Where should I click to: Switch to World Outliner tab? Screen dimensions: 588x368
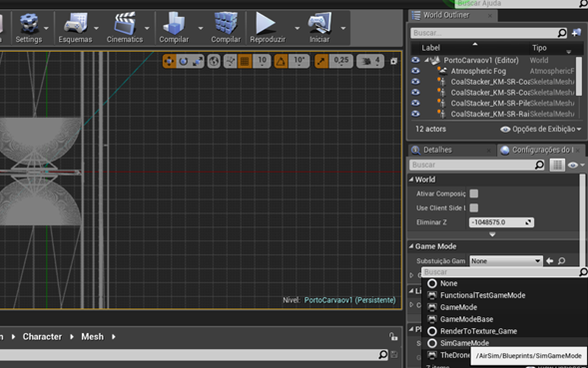(x=446, y=15)
